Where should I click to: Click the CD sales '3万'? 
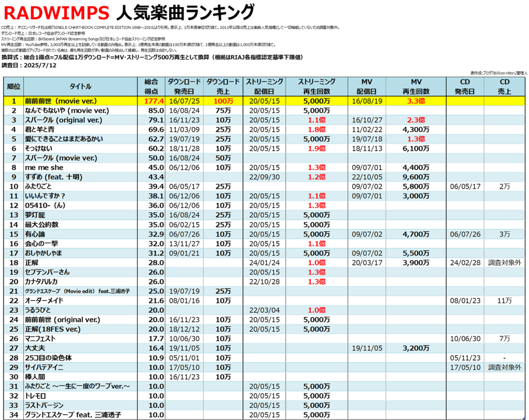[504, 234]
